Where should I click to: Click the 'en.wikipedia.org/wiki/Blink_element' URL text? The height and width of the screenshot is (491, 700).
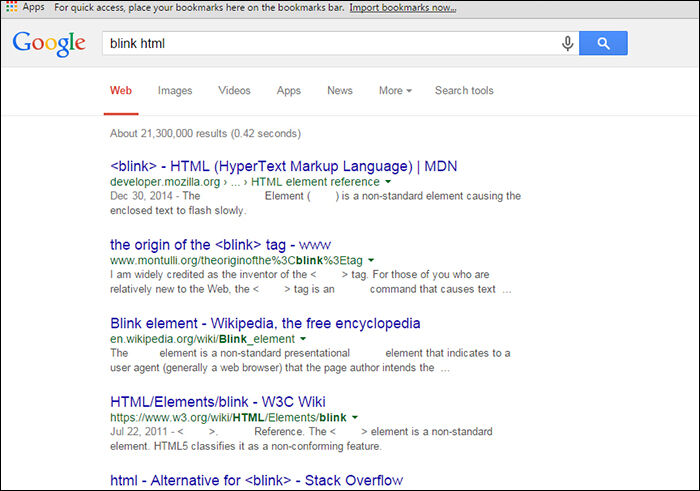[202, 339]
